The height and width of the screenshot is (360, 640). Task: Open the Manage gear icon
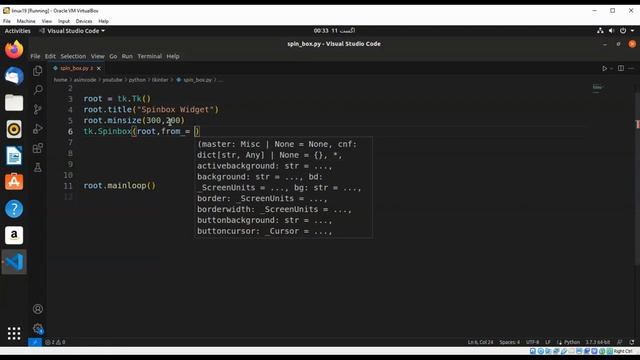(38, 329)
